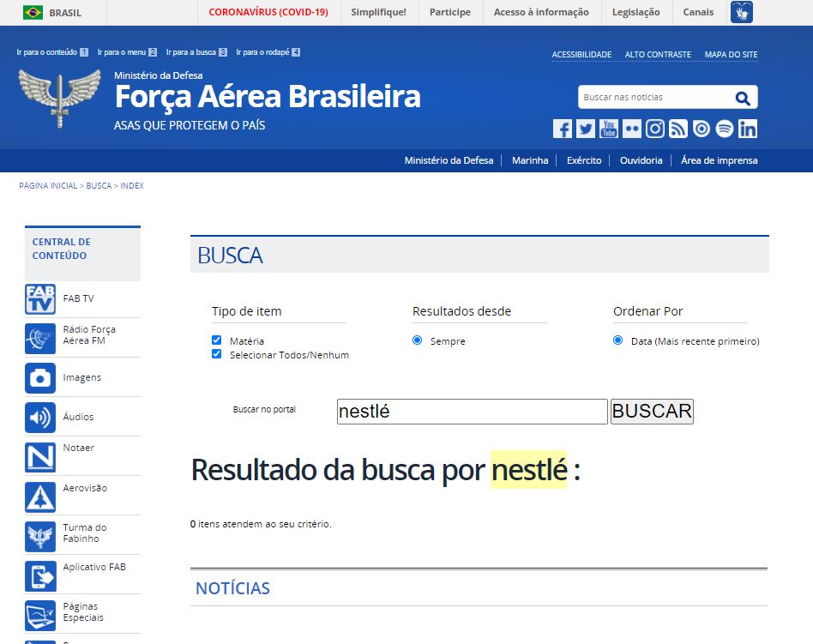Click the portal search field containing nestlé
This screenshot has height=644, width=813.
click(x=473, y=412)
